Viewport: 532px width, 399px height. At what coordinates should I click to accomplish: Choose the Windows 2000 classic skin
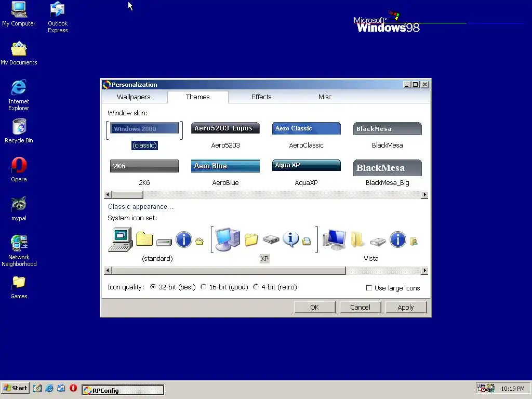[144, 135]
